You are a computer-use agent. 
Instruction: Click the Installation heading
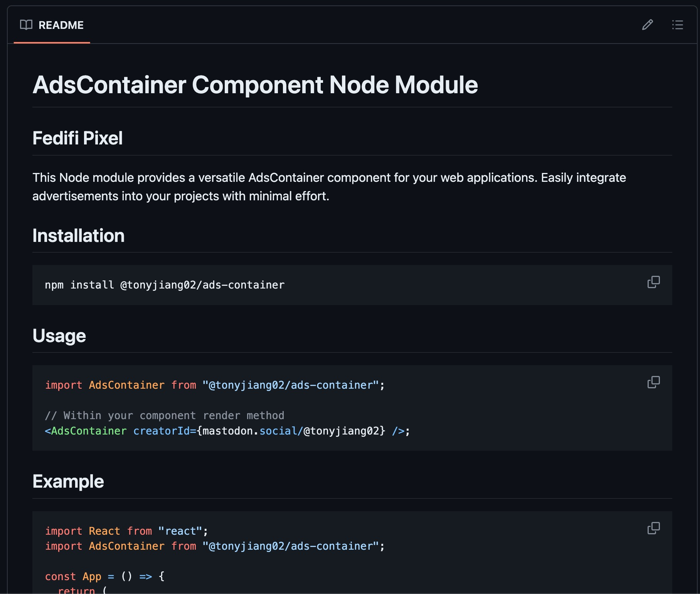[x=79, y=236]
